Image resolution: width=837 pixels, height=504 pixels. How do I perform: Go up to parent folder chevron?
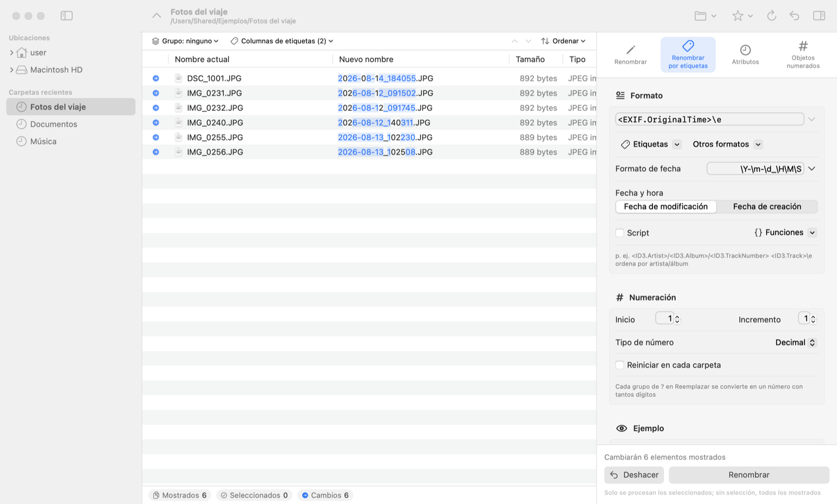pyautogui.click(x=156, y=16)
